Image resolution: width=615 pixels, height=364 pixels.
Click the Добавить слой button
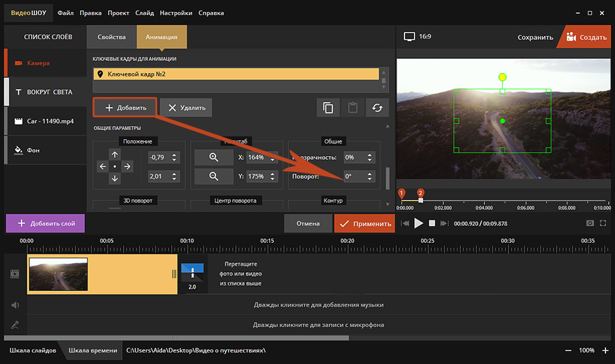46,223
